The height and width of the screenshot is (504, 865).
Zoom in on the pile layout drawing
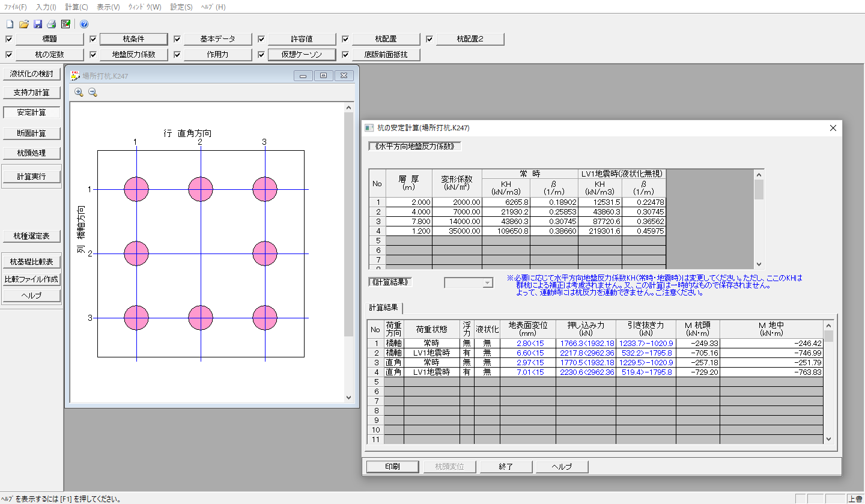79,92
